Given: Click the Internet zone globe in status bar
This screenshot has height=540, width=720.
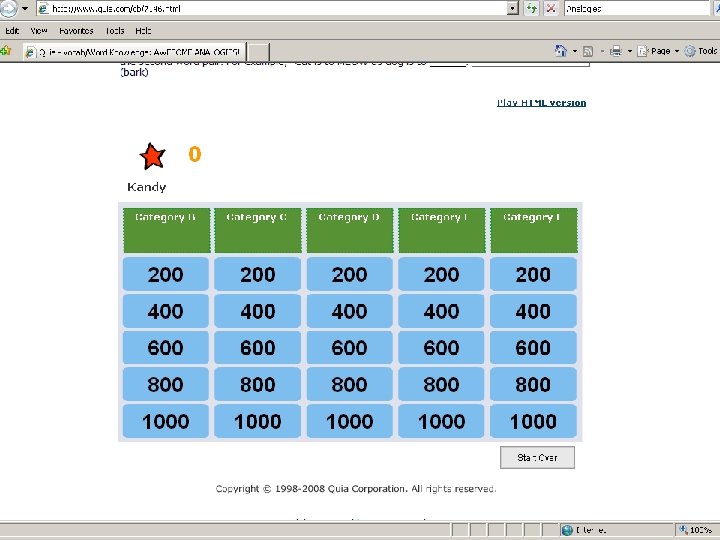Looking at the screenshot, I should coord(568,530).
